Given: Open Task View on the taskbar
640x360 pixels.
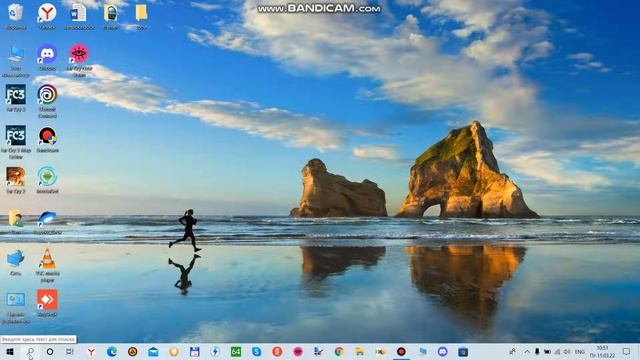Looking at the screenshot, I should [x=70, y=352].
